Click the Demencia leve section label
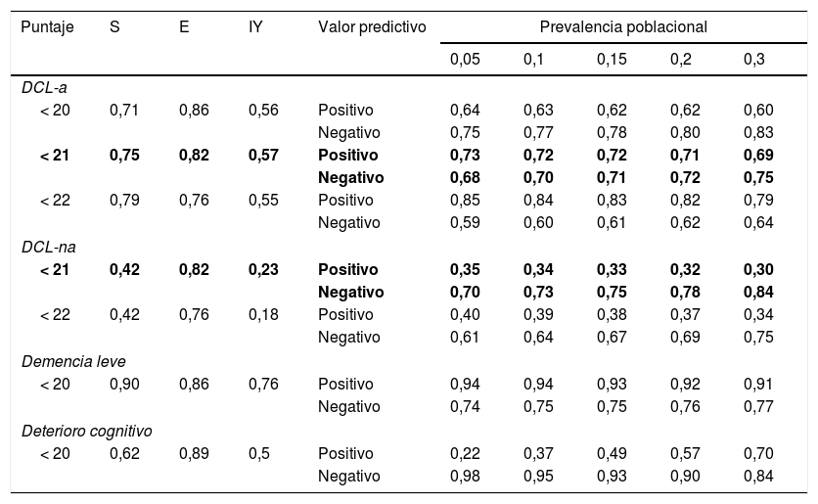This screenshot has height=504, width=818. 68,361
